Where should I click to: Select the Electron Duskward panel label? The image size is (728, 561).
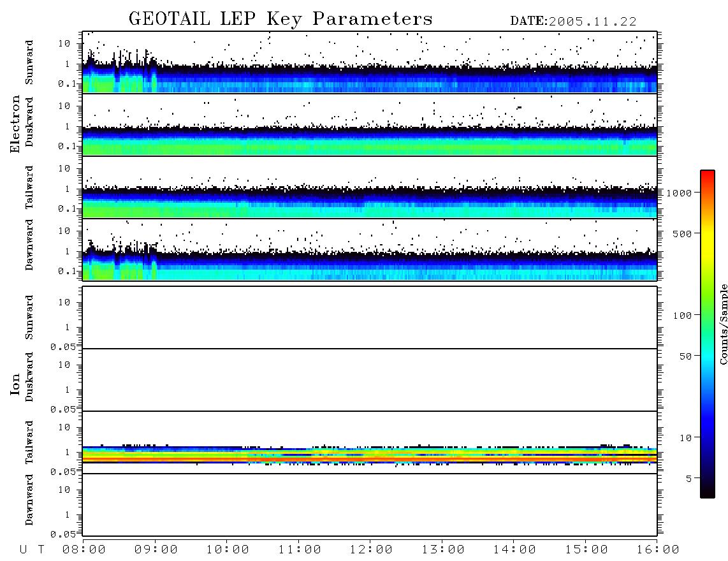tap(29, 122)
